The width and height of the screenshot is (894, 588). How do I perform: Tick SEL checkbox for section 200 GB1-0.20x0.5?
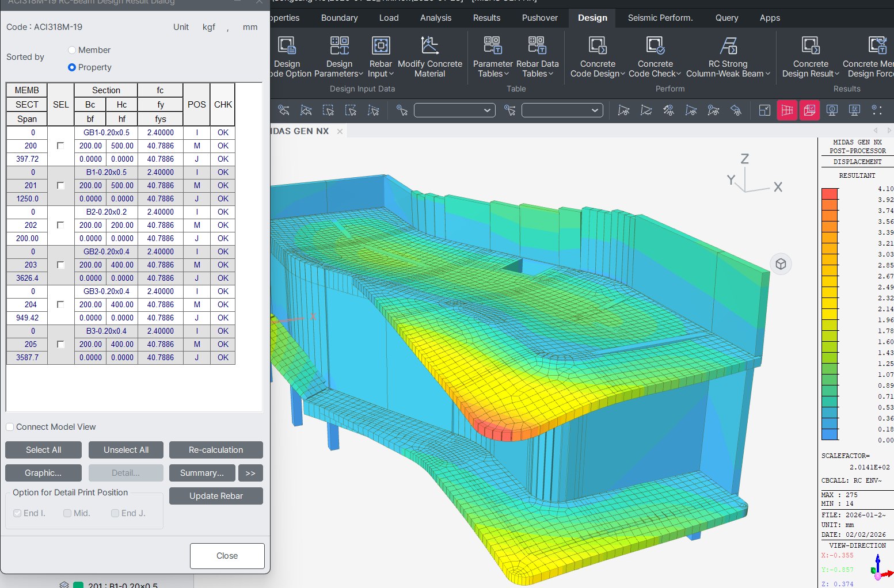pos(60,146)
